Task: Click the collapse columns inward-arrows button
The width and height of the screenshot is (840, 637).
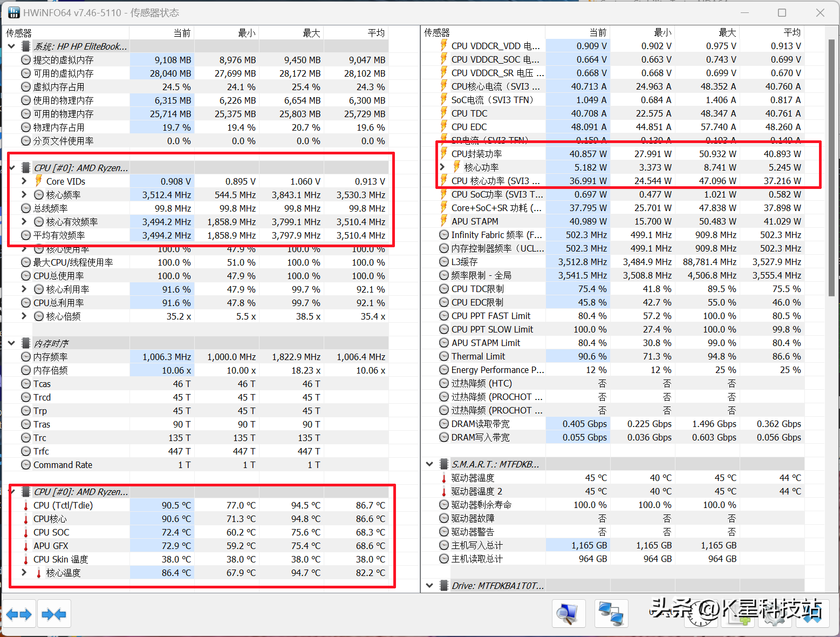Action: coord(54,614)
